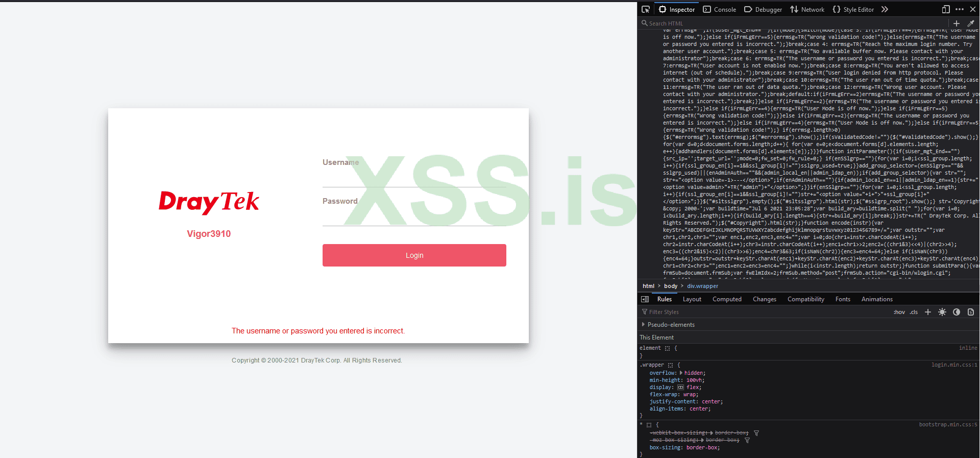Expand the -moz-box-sizing property arrow
The width and height of the screenshot is (980, 458).
(x=702, y=440)
